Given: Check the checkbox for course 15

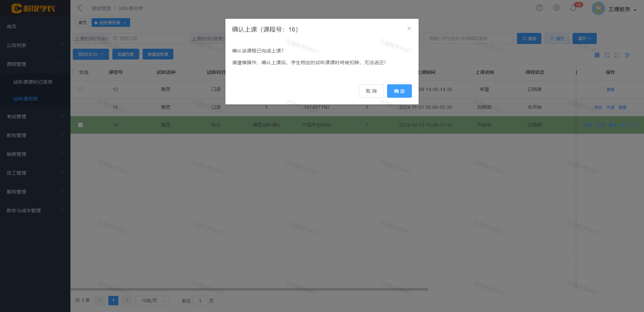Looking at the screenshot, I should [x=80, y=107].
